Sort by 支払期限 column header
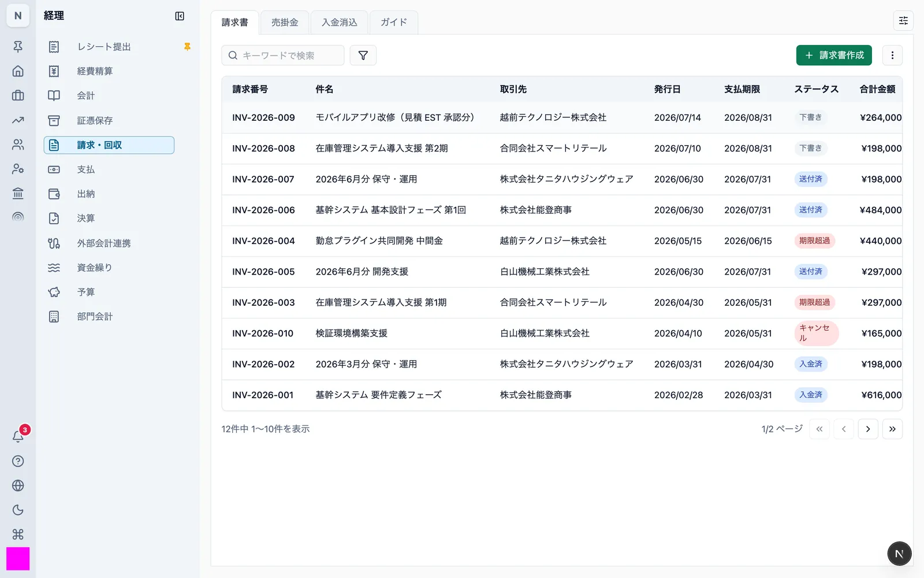 pyautogui.click(x=742, y=90)
